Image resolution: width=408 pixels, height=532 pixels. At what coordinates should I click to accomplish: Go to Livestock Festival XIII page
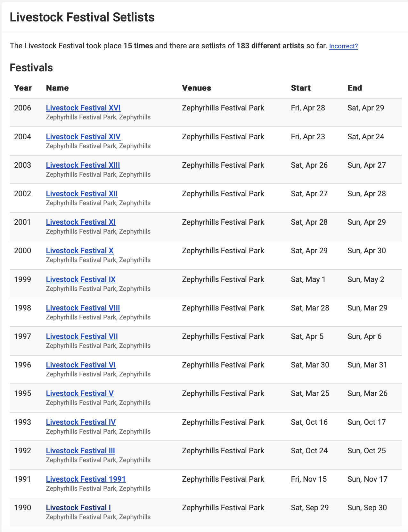point(83,165)
